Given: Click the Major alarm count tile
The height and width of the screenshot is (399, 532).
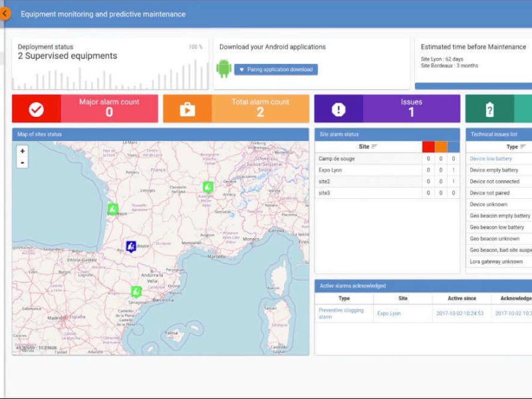Looking at the screenshot, I should point(85,108).
